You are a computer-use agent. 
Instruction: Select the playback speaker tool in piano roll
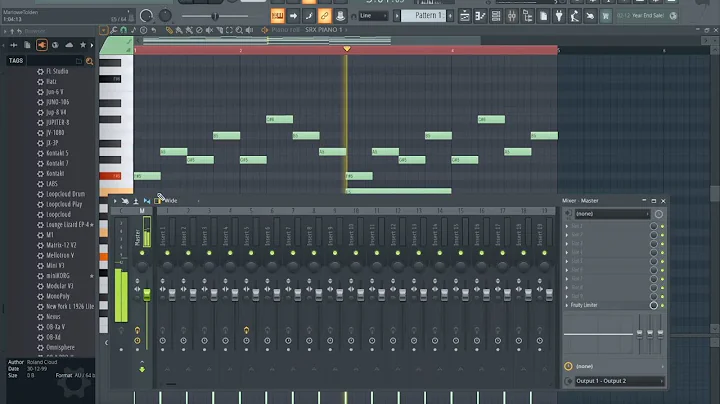[x=249, y=30]
